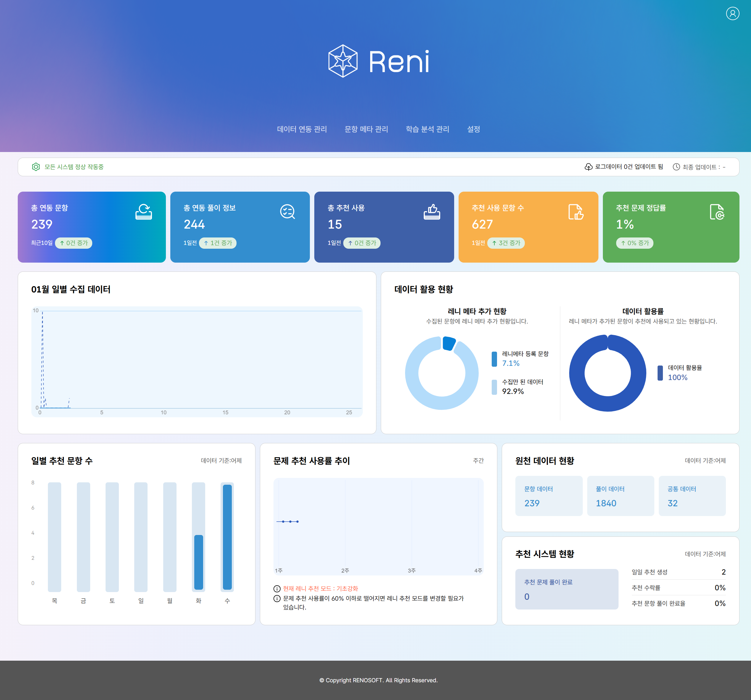This screenshot has width=751, height=700.
Task: Click the Reni hexagon logo
Action: (x=342, y=61)
